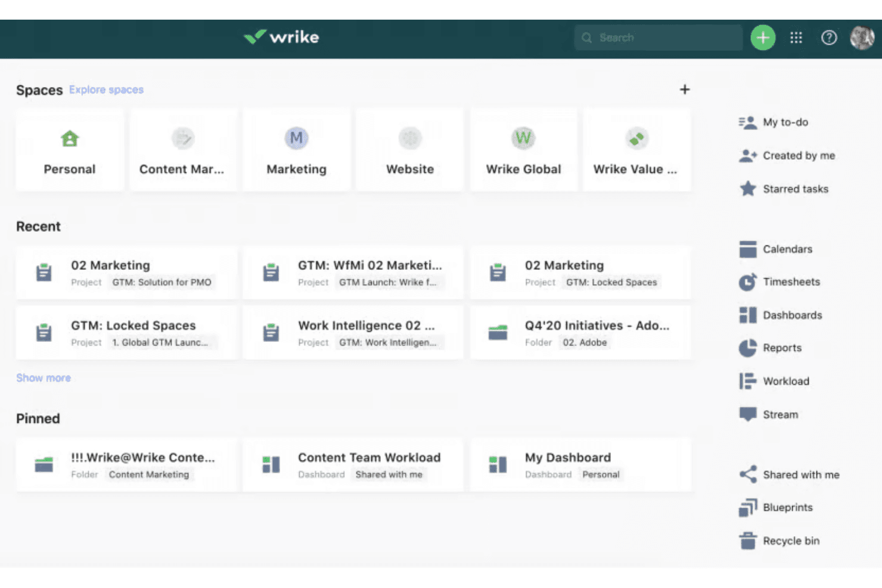Open Reports
The width and height of the screenshot is (882, 588).
coord(770,348)
